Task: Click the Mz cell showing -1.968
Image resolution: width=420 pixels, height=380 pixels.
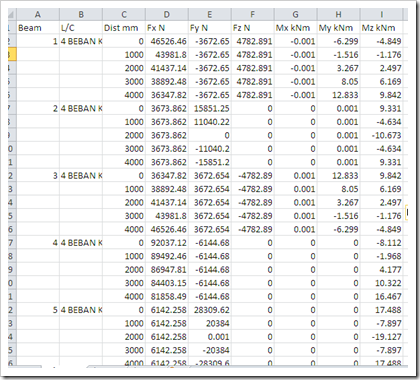Action: click(381, 256)
